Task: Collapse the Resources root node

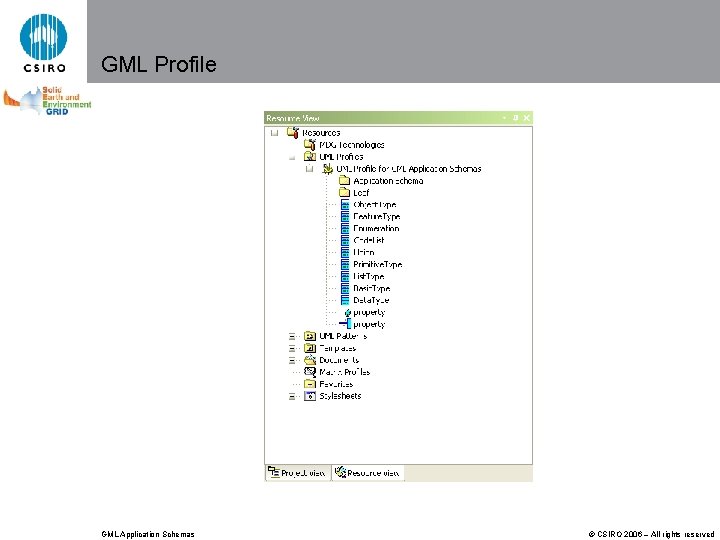Action: tap(275, 133)
